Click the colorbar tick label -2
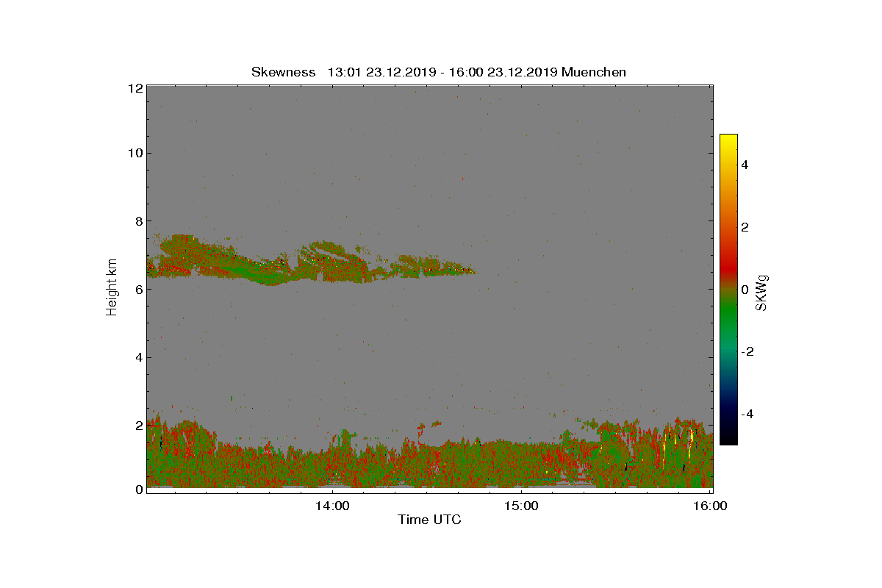The height and width of the screenshot is (588, 882). click(x=747, y=351)
